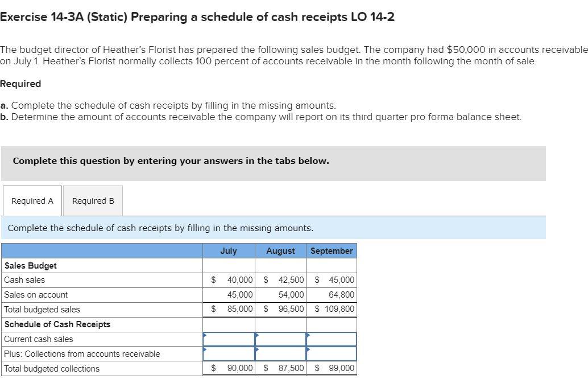
Task: Select September Current cash sales input cell
Action: (x=332, y=339)
